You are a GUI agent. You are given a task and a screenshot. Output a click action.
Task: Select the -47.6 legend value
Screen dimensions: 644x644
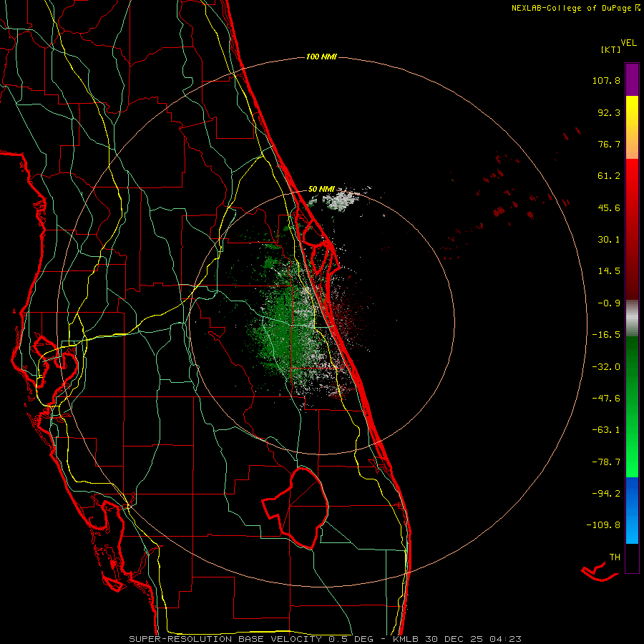[x=606, y=399]
